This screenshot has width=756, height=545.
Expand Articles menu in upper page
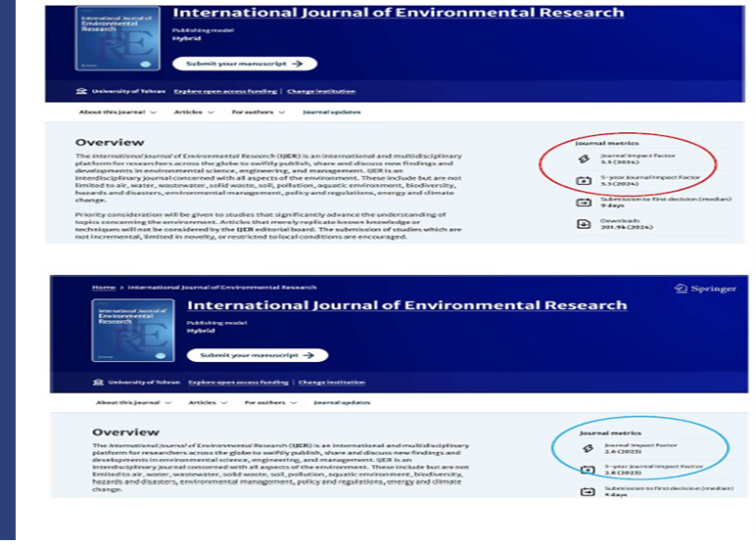click(194, 113)
